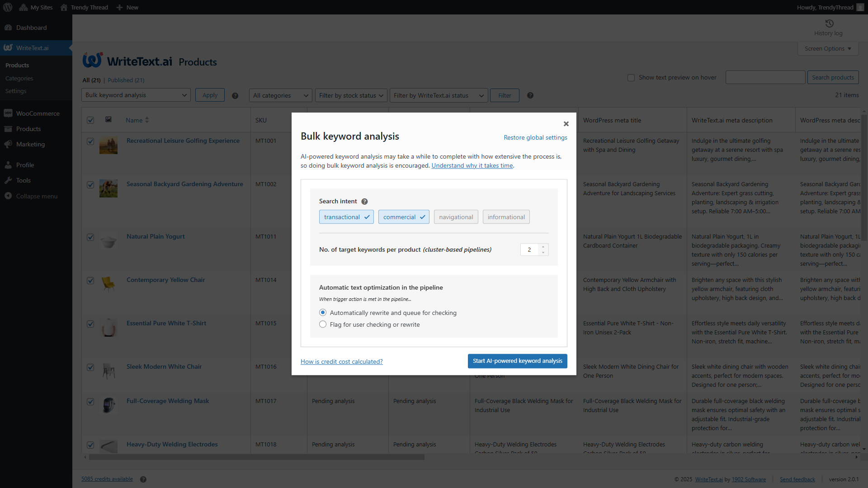The image size is (868, 488).
Task: Select Automatically rewrite and queue for checking
Action: (x=323, y=313)
